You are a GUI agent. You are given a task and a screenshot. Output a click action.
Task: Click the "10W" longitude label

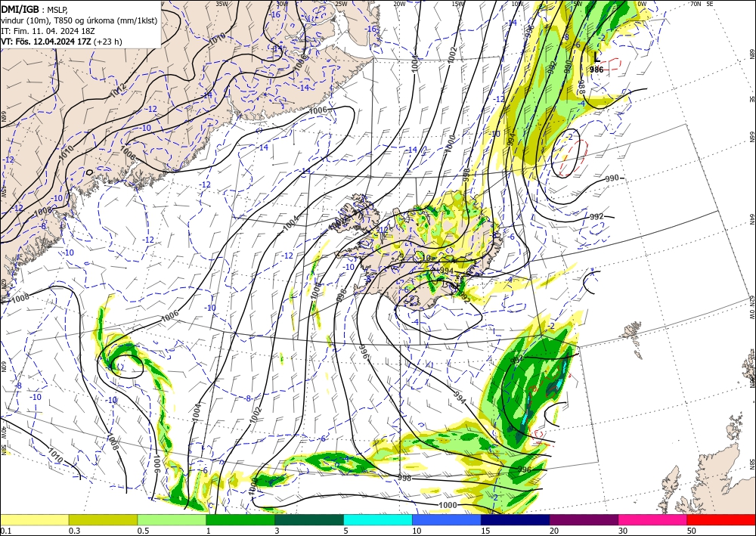pos(517,3)
